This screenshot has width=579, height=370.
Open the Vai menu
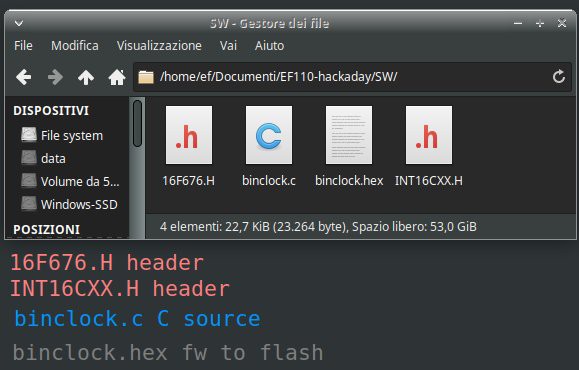point(228,45)
